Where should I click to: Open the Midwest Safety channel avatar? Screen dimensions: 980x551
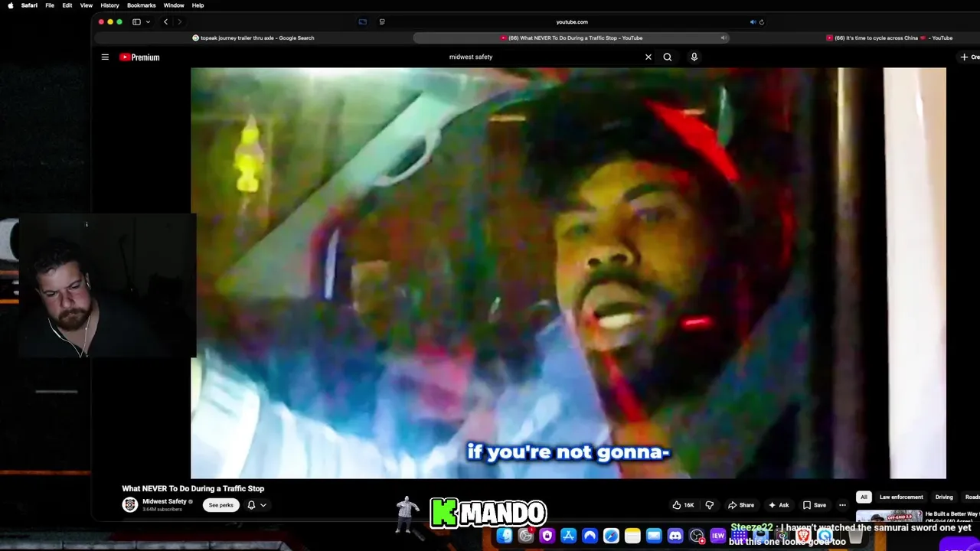tap(130, 504)
